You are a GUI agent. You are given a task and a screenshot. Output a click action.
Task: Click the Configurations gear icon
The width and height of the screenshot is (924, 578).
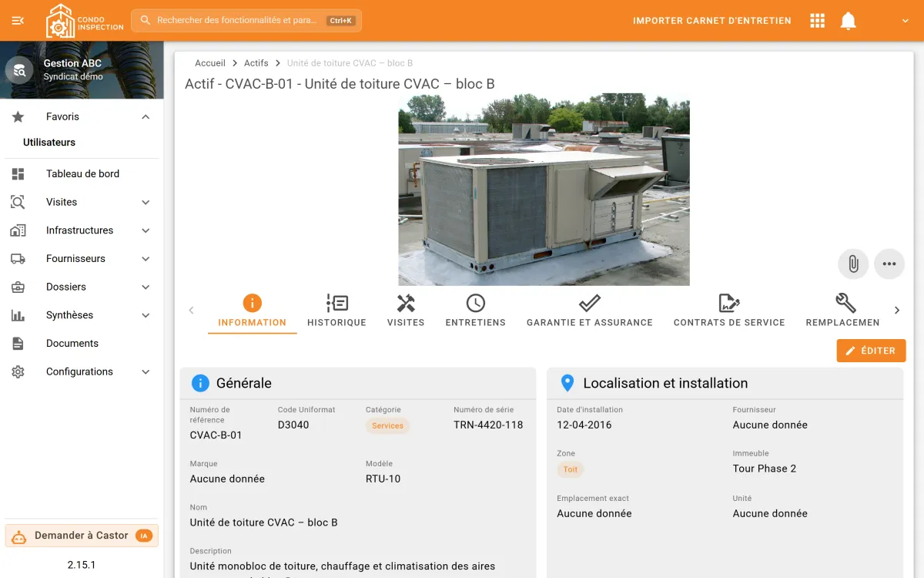[x=18, y=371]
